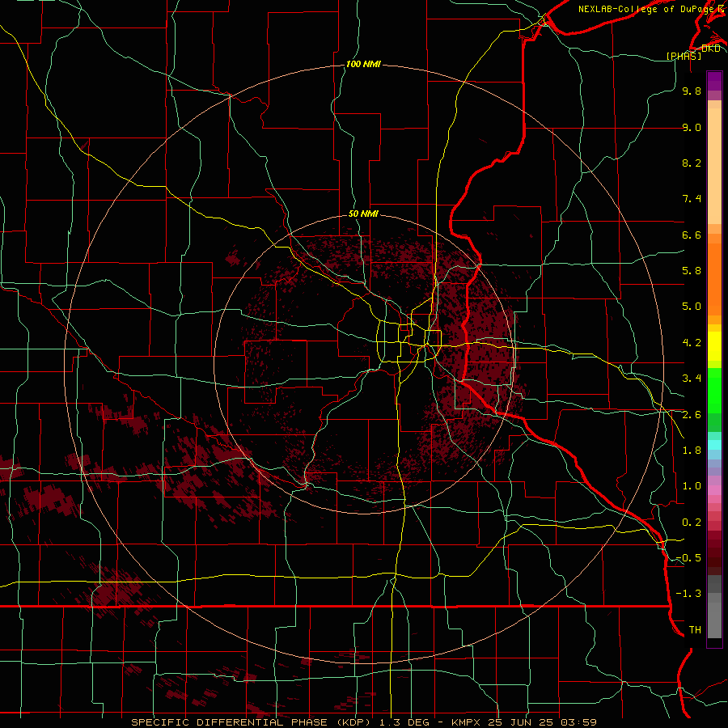Viewport: 728px width, 728px height.
Task: Click the "50 NMI" range ring label
Action: pyautogui.click(x=363, y=214)
